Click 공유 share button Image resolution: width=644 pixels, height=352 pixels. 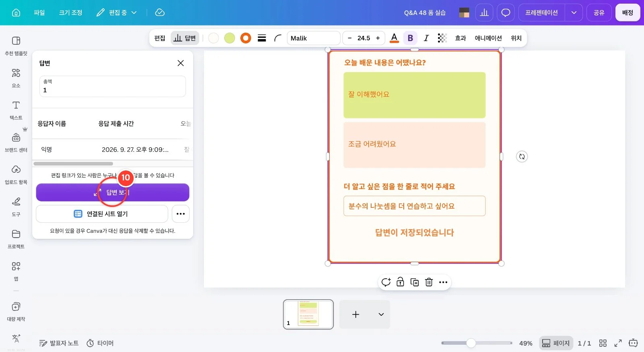[x=599, y=12]
